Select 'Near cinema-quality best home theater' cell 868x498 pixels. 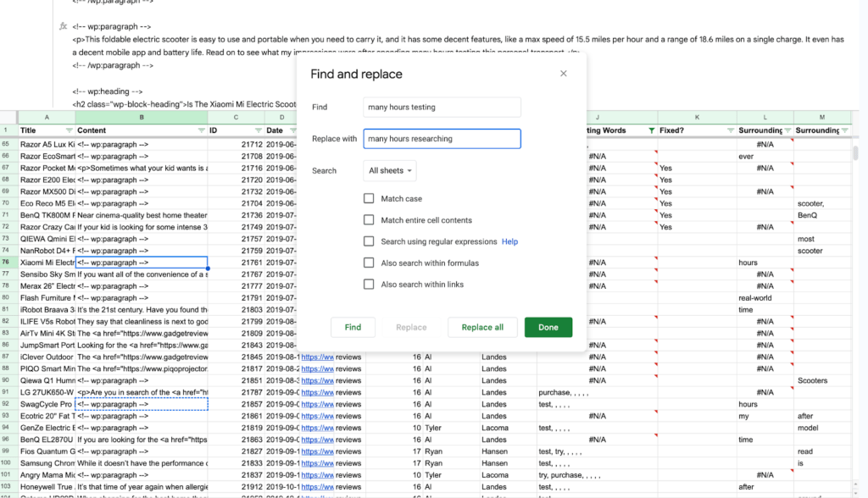(x=142, y=215)
